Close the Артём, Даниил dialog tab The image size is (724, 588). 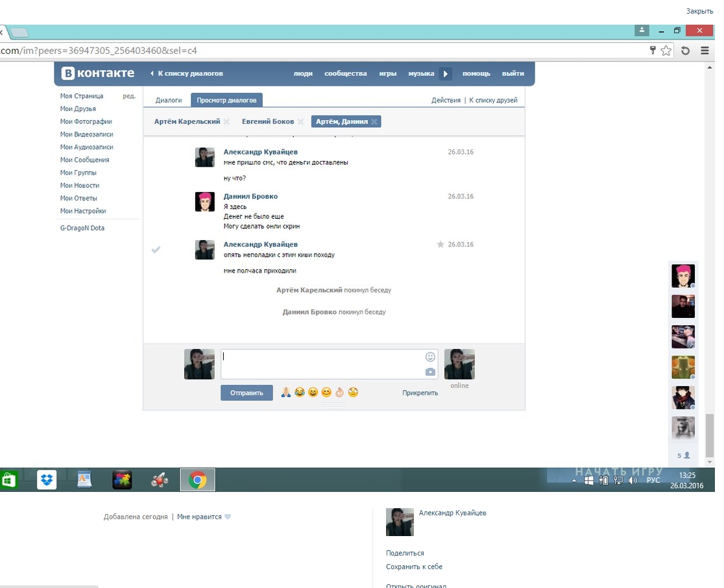point(374,121)
